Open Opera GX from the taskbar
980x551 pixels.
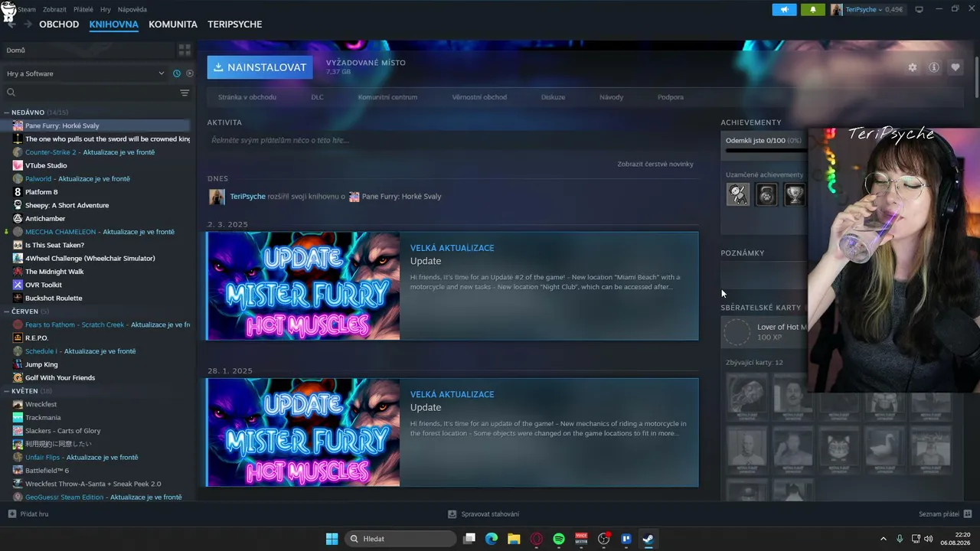click(536, 539)
